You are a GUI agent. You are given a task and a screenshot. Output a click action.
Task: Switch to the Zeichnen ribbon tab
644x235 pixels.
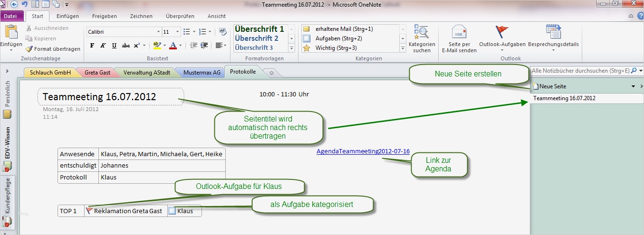click(141, 16)
